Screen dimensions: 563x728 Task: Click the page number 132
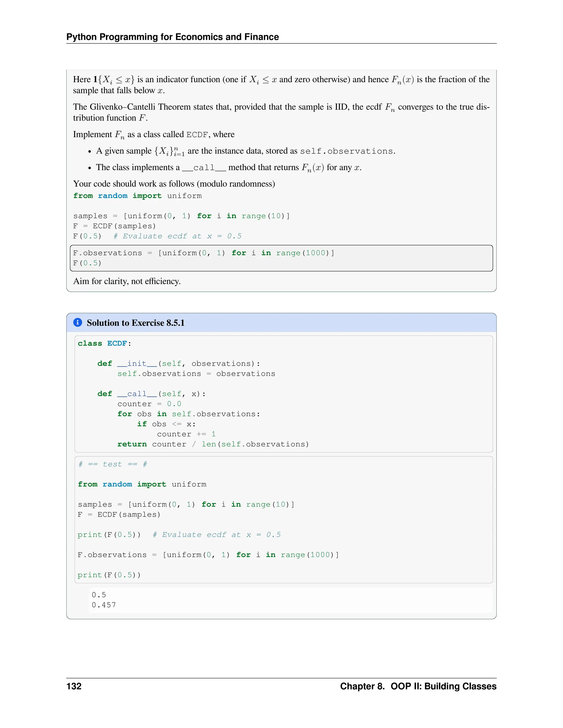coord(74,686)
